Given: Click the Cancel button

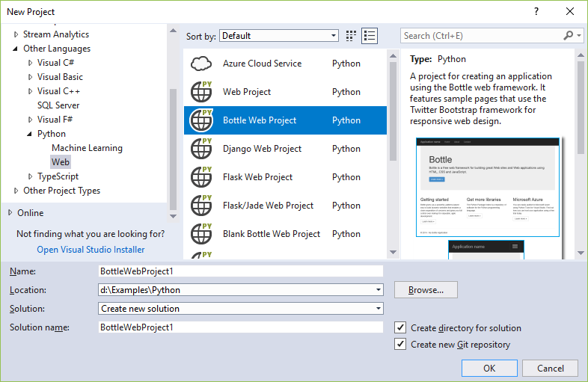Looking at the screenshot, I should coord(550,368).
